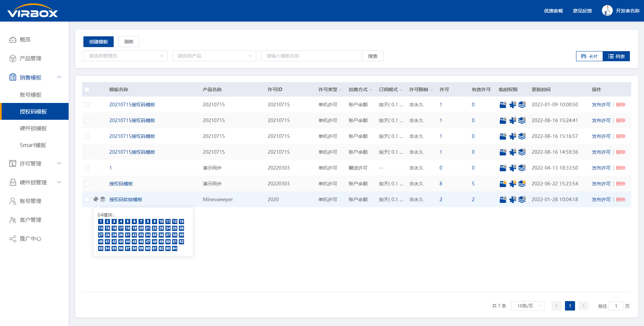This screenshot has width=644, height=326.
Task: Click lock icon in Minesweeper row
Action: click(x=503, y=200)
